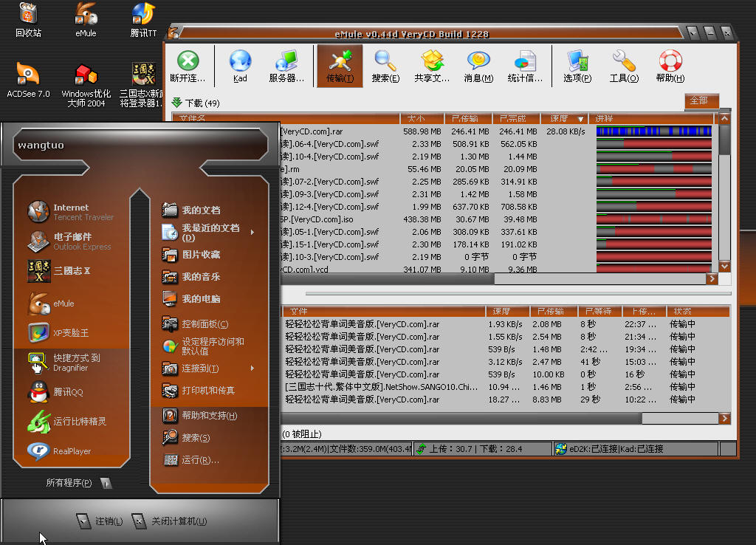This screenshot has height=545, width=756.
Task: Select the 腾讯TT desktop icon
Action: pyautogui.click(x=143, y=20)
